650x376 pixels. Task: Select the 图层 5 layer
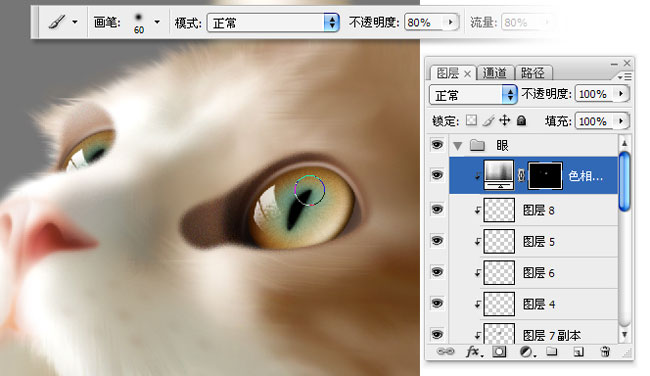[x=533, y=242]
